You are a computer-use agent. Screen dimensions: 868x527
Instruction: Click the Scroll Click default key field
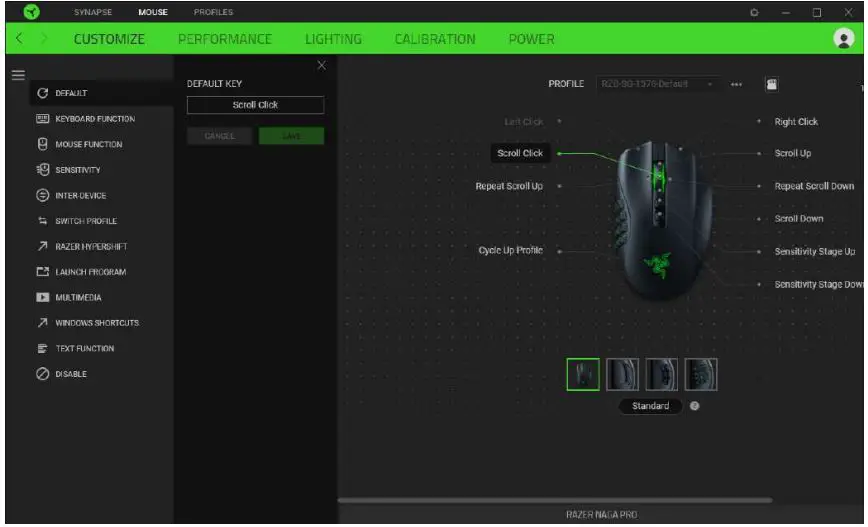tap(255, 105)
